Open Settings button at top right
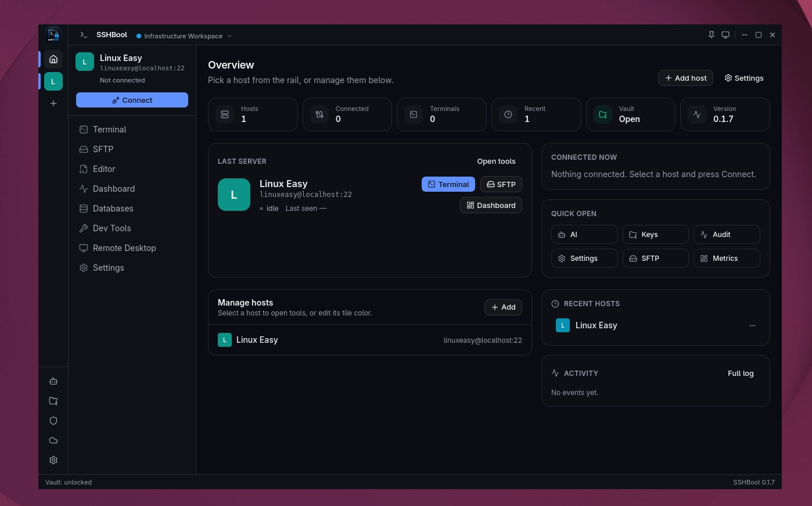 (x=744, y=78)
